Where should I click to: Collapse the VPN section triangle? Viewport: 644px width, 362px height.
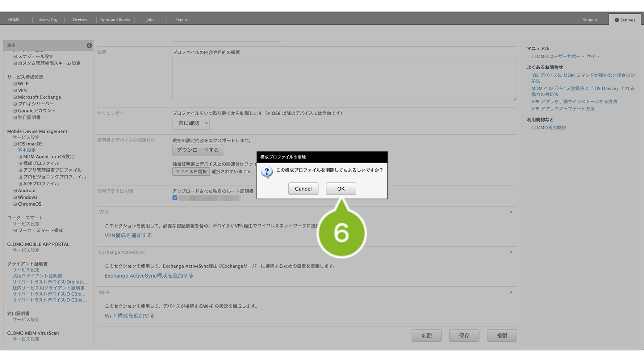511,212
